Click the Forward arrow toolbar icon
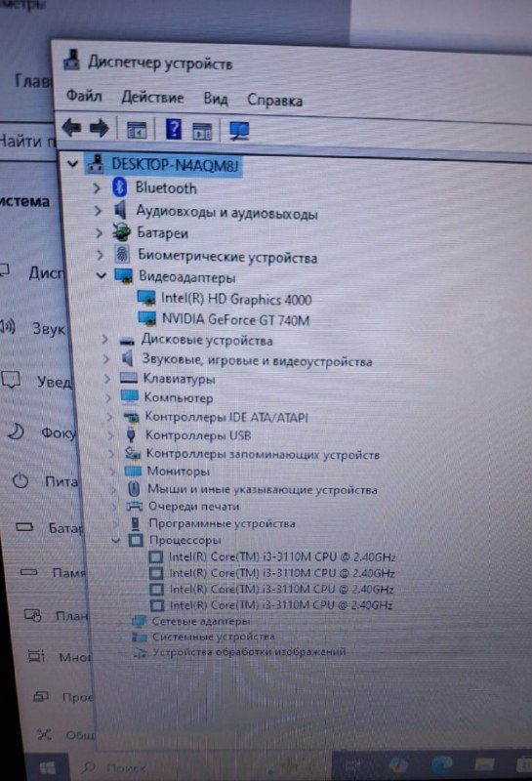 coord(100,129)
